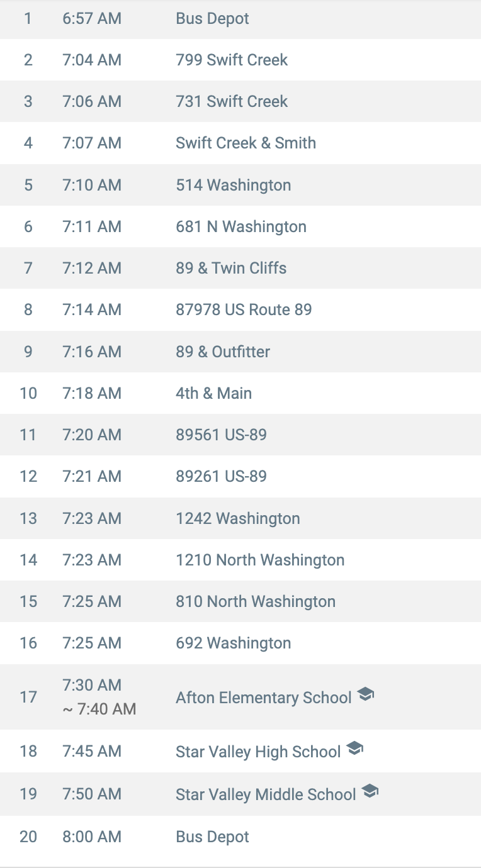The height and width of the screenshot is (868, 481).
Task: Open the 799 Swift Creek stop
Action: pos(231,60)
